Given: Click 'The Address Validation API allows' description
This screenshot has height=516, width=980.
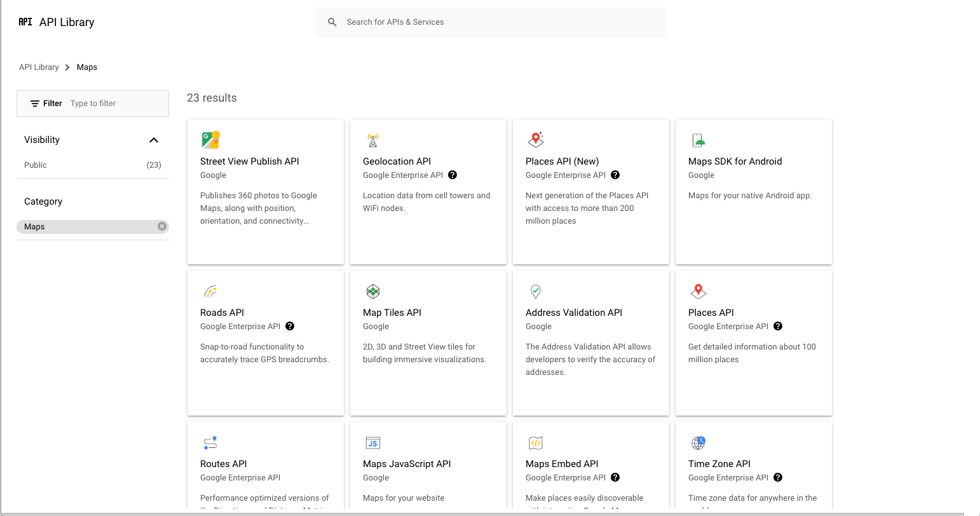Looking at the screenshot, I should pos(590,360).
